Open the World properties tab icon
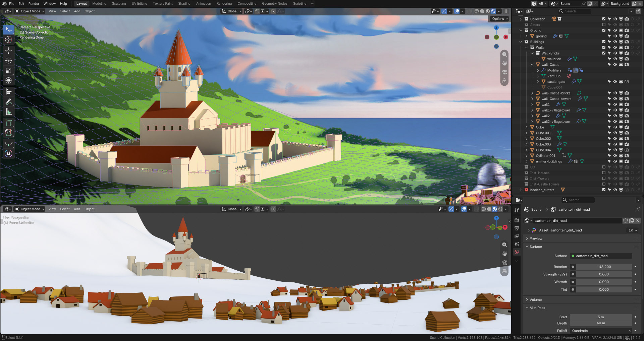644x341 pixels. (517, 252)
